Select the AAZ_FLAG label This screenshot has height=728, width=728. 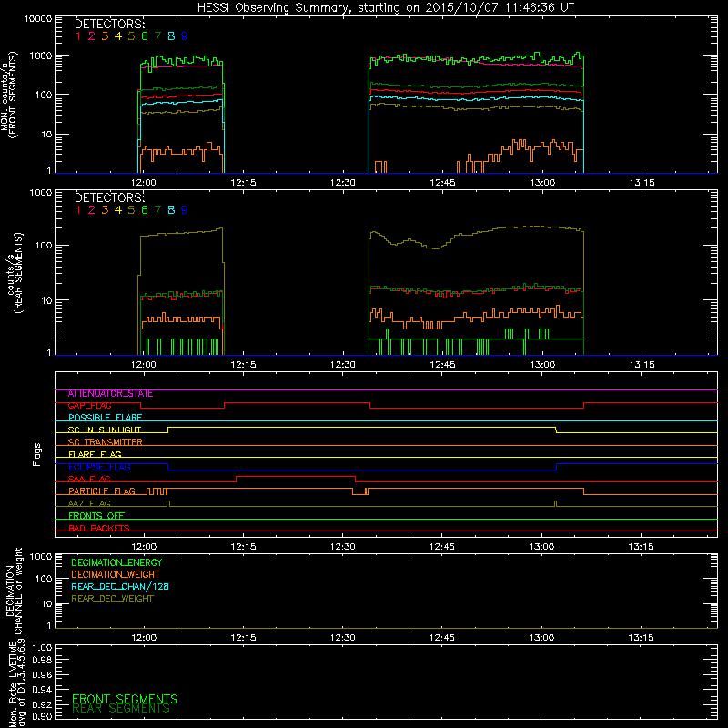[x=89, y=504]
